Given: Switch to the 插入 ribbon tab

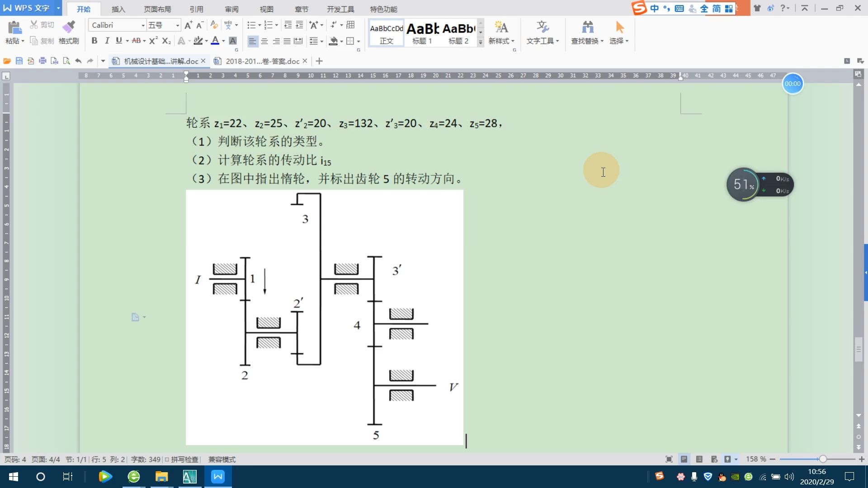Looking at the screenshot, I should [118, 9].
